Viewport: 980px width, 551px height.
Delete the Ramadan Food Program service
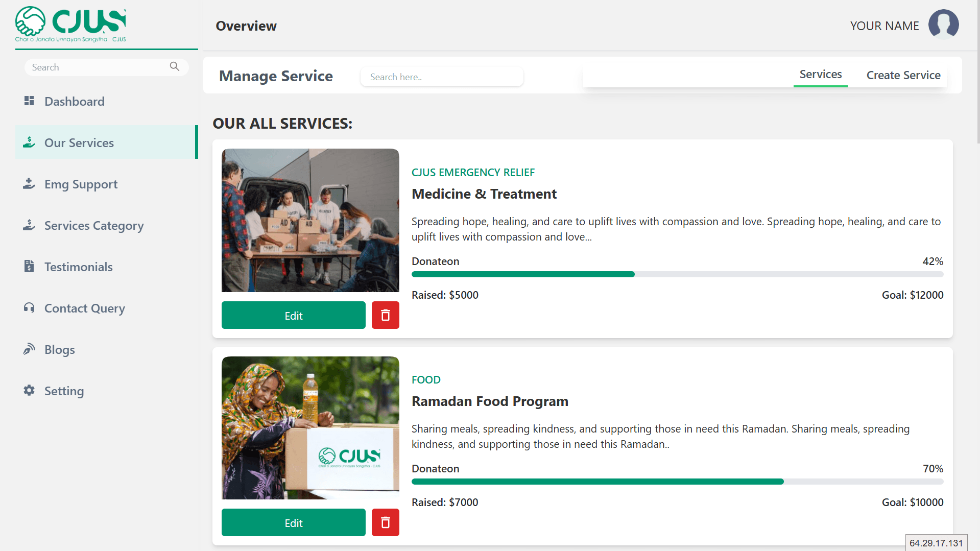(385, 522)
